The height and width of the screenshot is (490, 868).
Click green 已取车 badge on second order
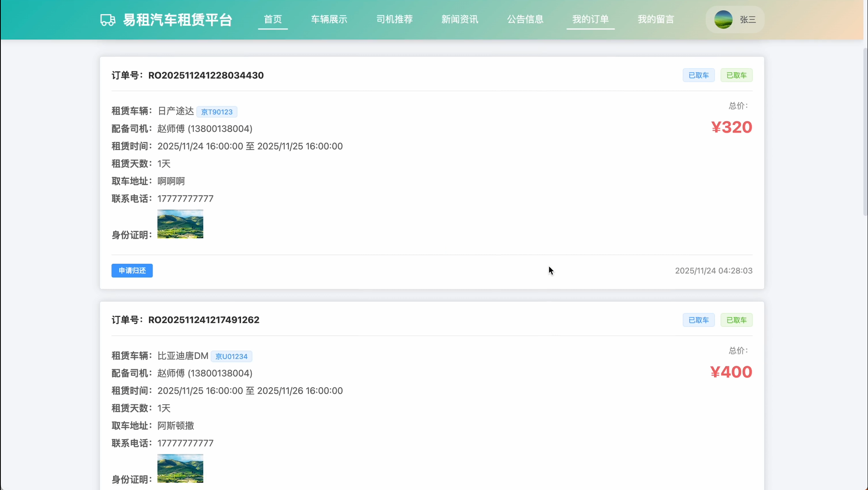(x=736, y=320)
